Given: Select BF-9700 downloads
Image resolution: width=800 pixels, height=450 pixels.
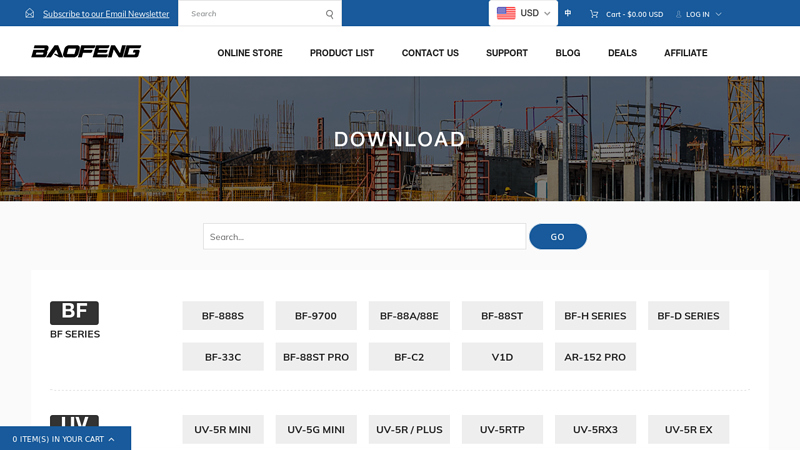Looking at the screenshot, I should tap(316, 316).
